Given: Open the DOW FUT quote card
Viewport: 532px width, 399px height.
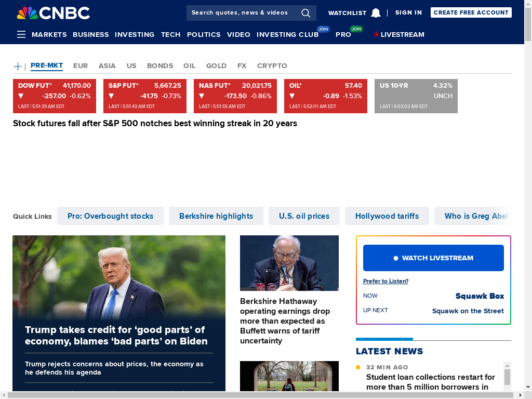Looking at the screenshot, I should click(x=55, y=96).
